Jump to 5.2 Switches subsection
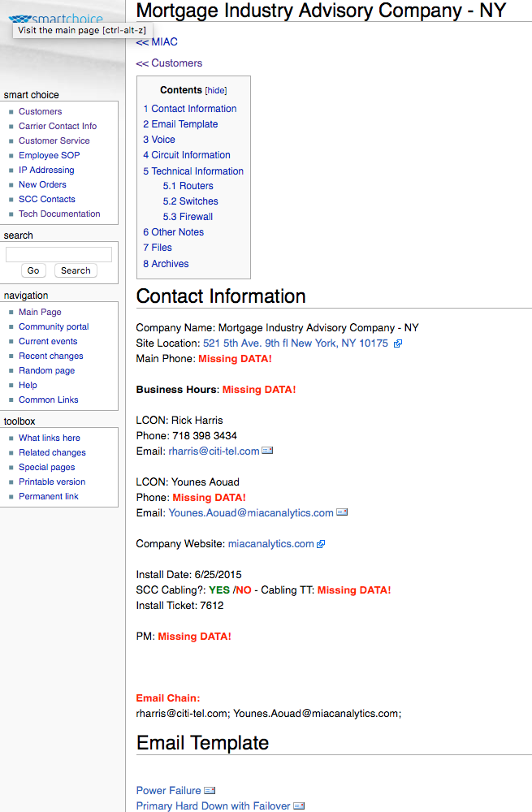Viewport: 532px width, 812px height. coord(191,201)
